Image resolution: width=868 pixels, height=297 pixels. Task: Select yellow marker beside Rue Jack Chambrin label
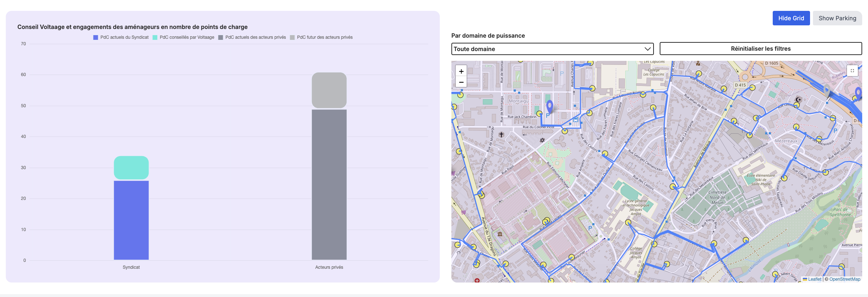click(x=539, y=114)
